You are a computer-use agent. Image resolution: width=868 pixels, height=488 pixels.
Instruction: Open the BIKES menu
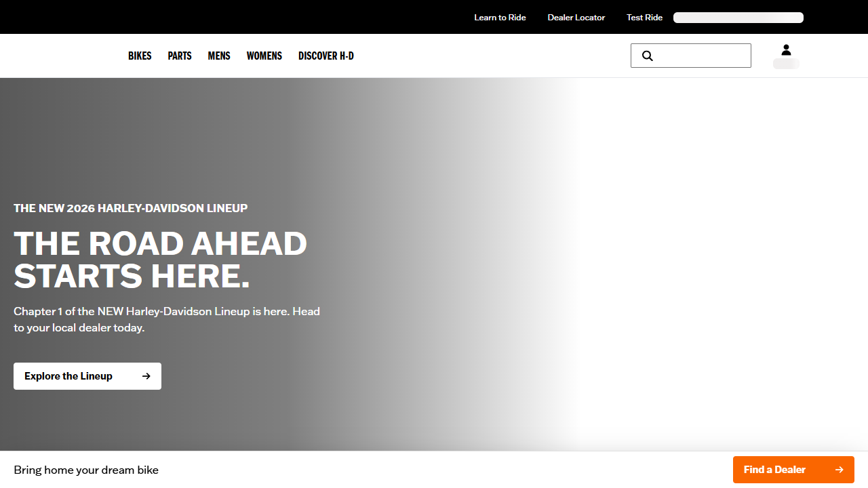click(140, 56)
